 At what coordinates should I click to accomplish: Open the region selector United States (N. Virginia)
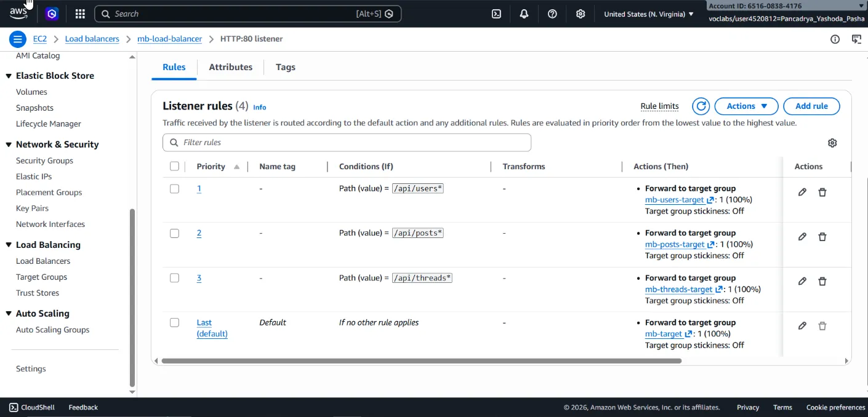coord(649,14)
